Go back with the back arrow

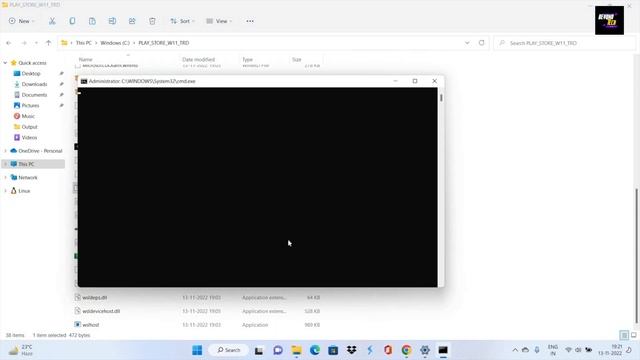pyautogui.click(x=9, y=43)
